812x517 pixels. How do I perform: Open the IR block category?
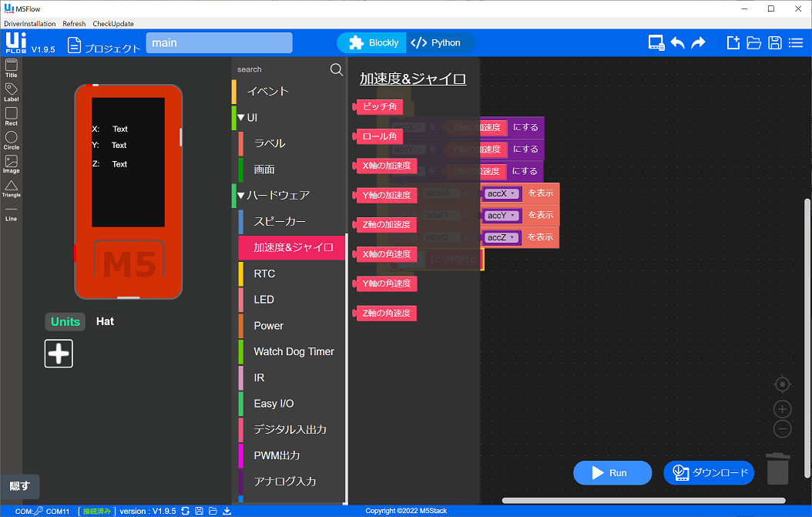tap(291, 377)
